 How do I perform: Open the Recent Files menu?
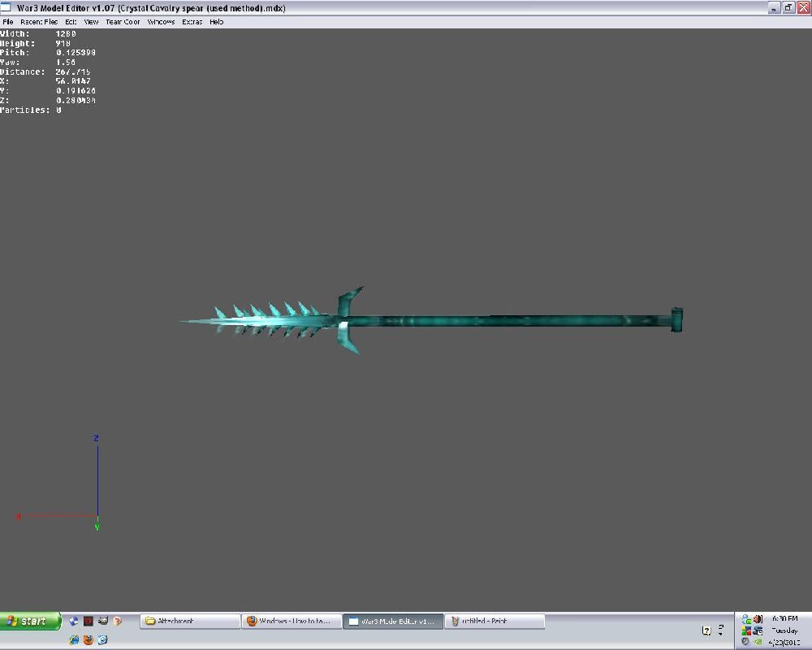coord(39,22)
